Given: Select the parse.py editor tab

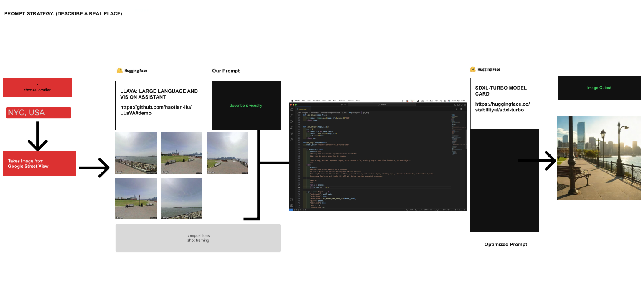Looking at the screenshot, I should [x=302, y=109].
